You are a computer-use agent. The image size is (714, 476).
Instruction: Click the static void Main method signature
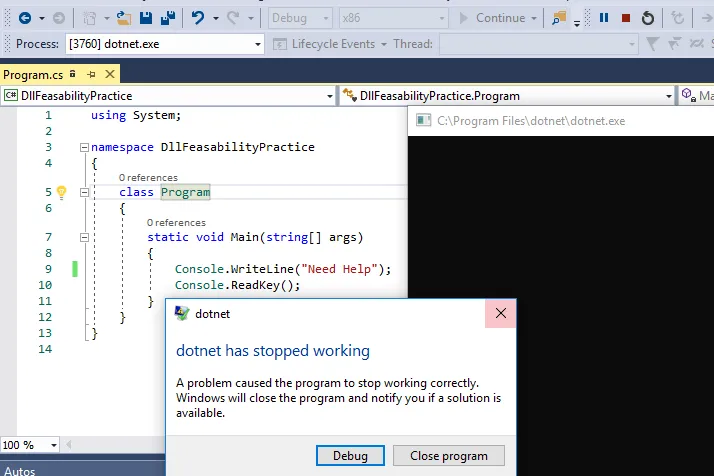point(255,237)
